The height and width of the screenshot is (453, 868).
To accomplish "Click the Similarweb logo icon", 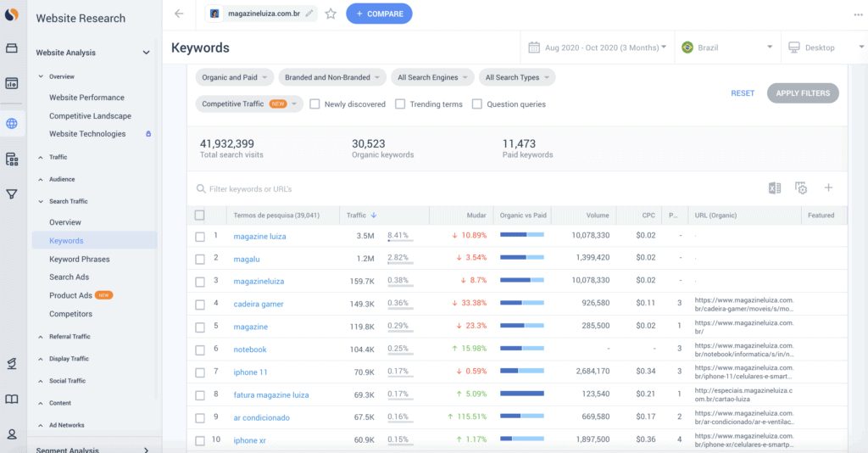I will pyautogui.click(x=12, y=14).
